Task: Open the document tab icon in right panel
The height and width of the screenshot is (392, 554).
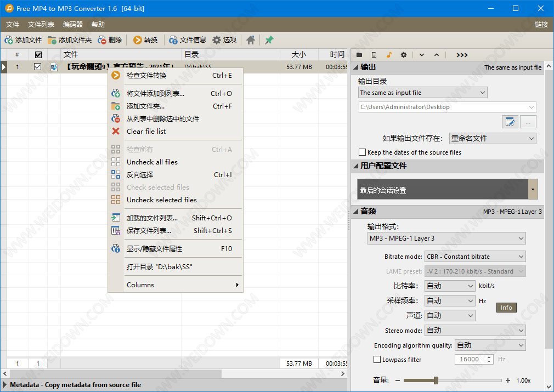Action: [374, 55]
